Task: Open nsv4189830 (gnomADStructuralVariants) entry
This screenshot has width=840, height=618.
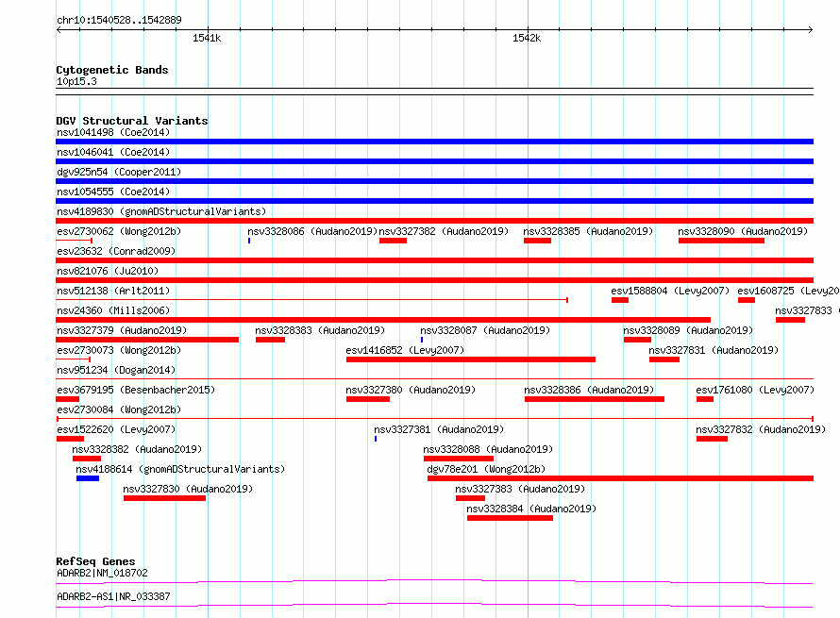Action: pyautogui.click(x=161, y=211)
